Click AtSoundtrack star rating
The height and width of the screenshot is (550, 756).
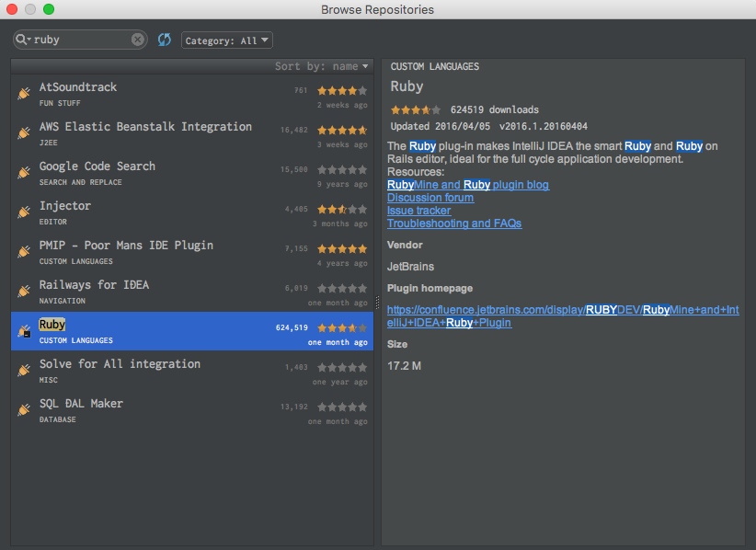point(342,91)
